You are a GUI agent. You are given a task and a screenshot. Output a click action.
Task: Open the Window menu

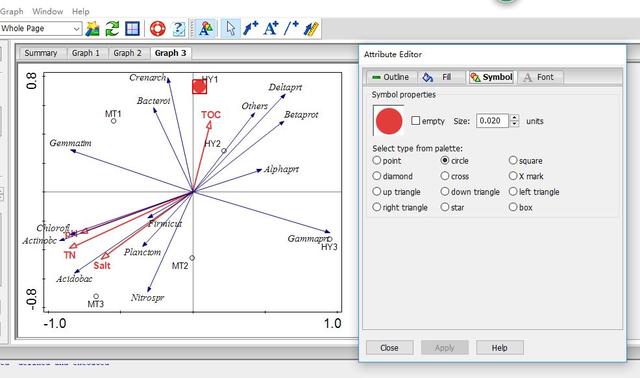(x=48, y=11)
